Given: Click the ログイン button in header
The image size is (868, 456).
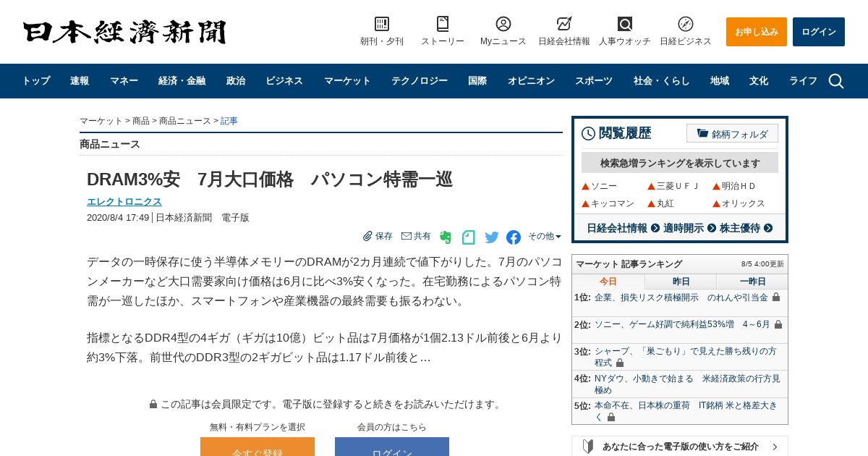Looking at the screenshot, I should coord(819,32).
